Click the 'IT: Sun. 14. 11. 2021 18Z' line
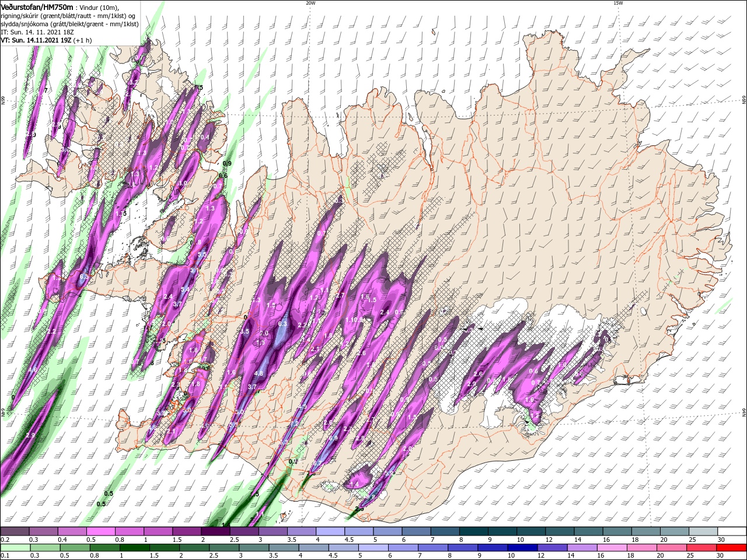Viewport: 747px width, 560px height. (x=36, y=32)
